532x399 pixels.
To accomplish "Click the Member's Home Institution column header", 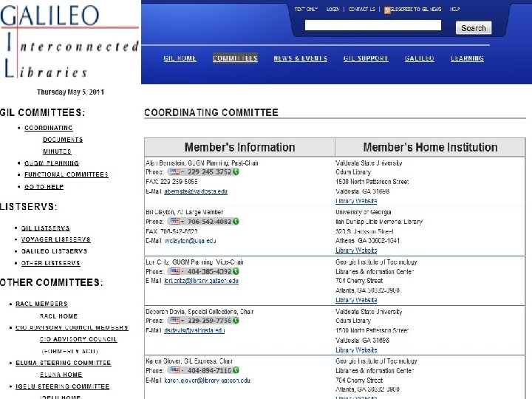I will tap(430, 147).
